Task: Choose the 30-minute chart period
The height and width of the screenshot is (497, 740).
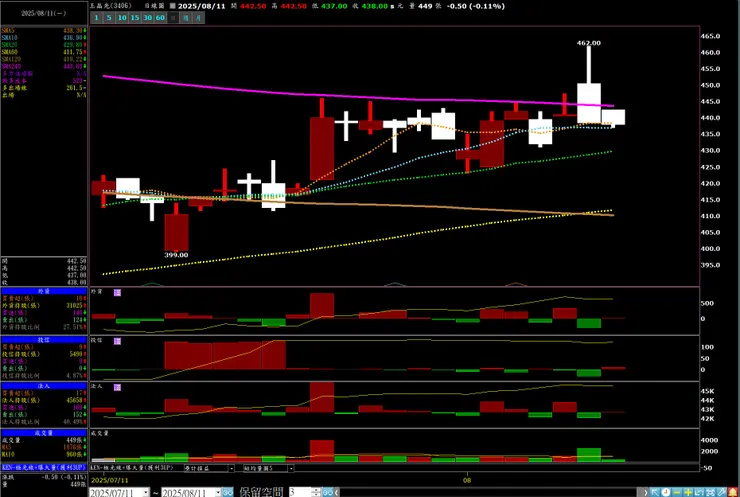Action: click(x=147, y=17)
